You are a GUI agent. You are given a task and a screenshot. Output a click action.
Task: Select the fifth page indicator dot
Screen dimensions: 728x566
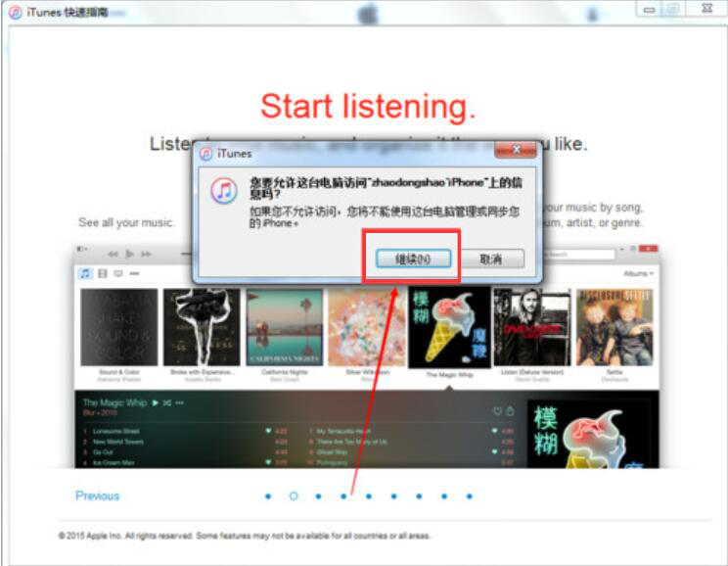pos(369,496)
